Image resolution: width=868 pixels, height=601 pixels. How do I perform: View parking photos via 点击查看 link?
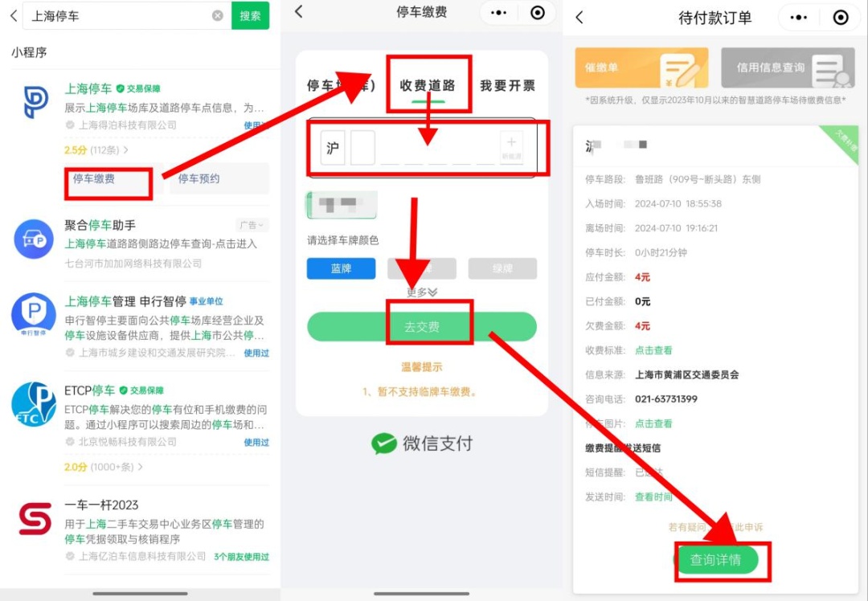[653, 423]
